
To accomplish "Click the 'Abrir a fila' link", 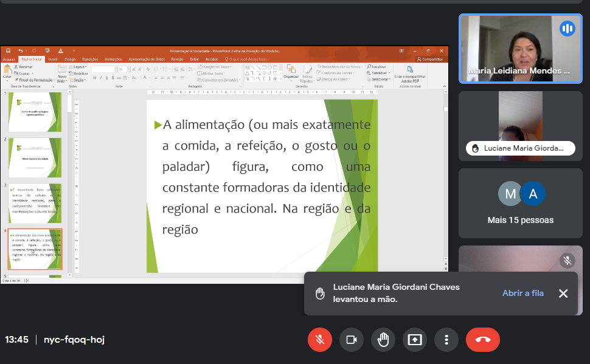I will pos(522,293).
